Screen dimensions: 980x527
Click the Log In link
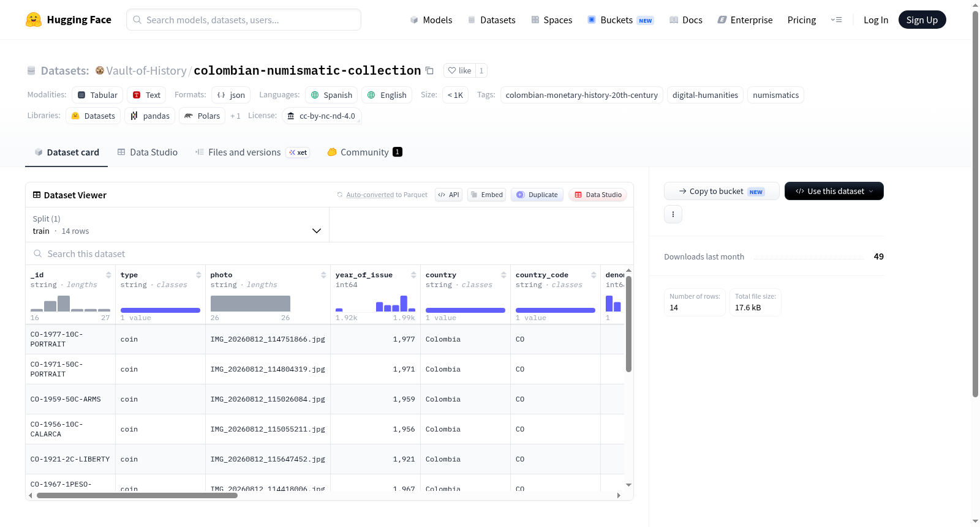pyautogui.click(x=876, y=20)
